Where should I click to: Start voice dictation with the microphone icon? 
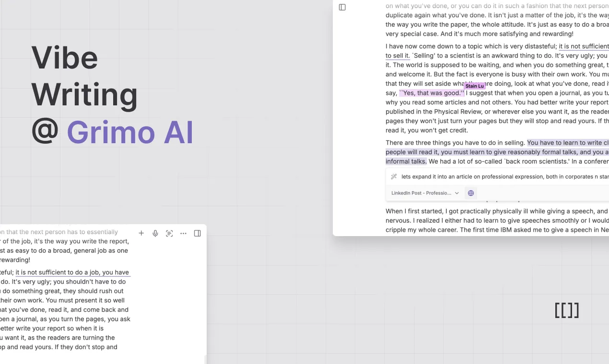(155, 233)
